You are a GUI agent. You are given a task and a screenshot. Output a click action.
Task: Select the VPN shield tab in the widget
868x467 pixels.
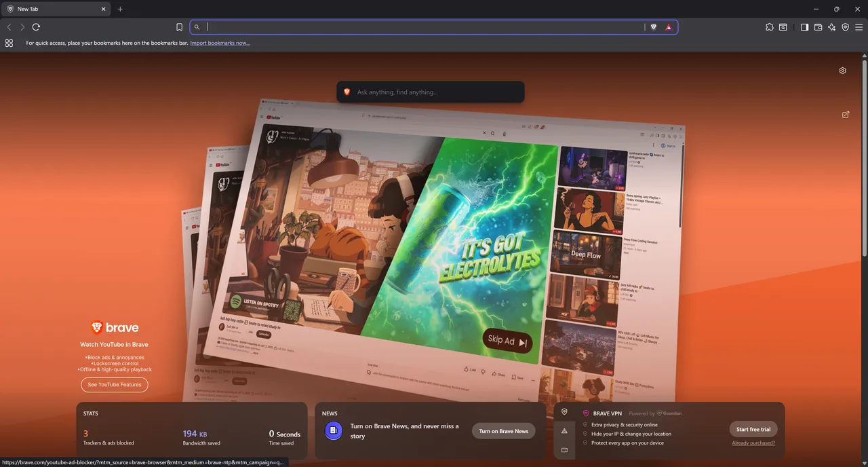pyautogui.click(x=564, y=412)
